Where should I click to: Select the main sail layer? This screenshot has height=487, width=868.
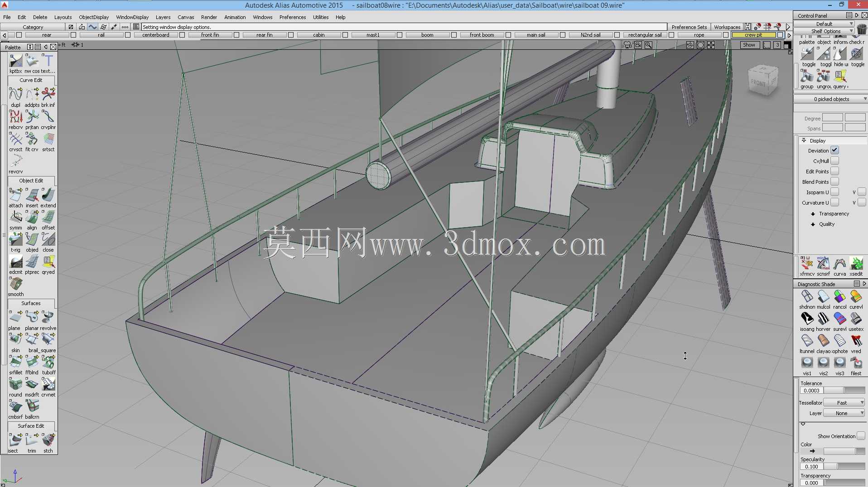pyautogui.click(x=536, y=35)
